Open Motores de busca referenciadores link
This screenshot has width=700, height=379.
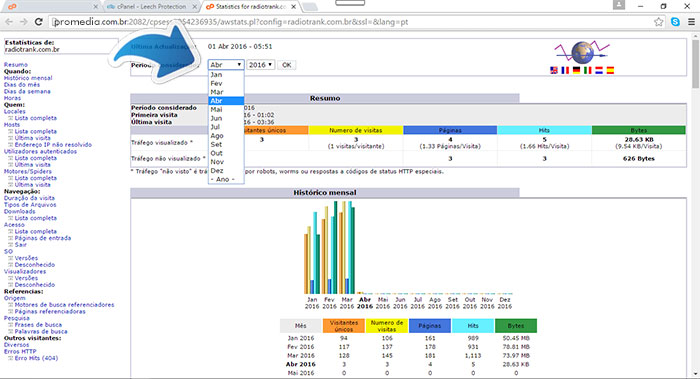pos(64,304)
